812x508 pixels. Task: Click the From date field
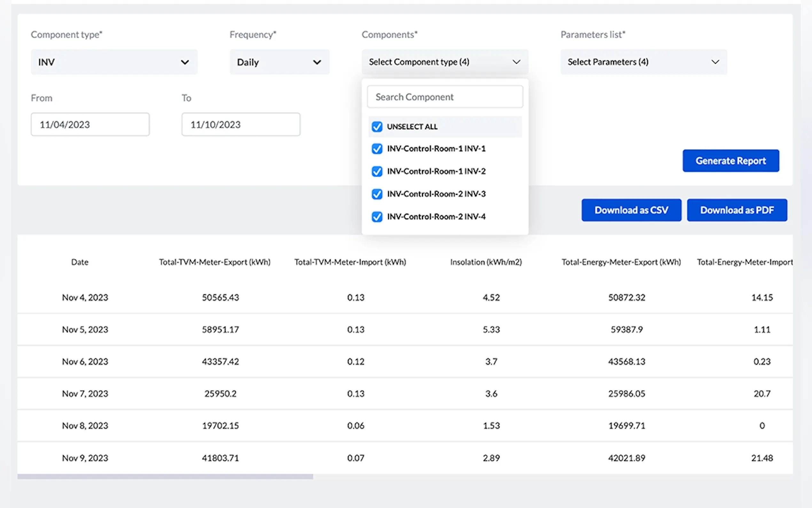coord(90,125)
